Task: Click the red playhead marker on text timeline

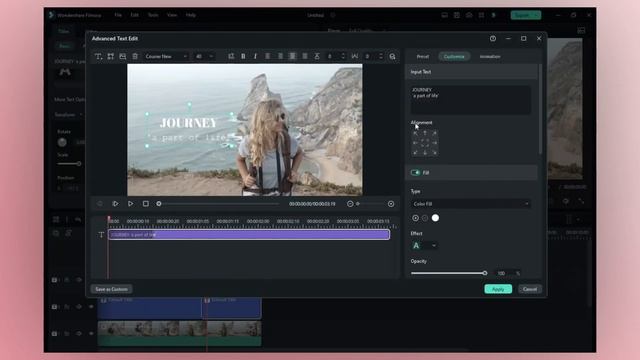Action: 109,219
